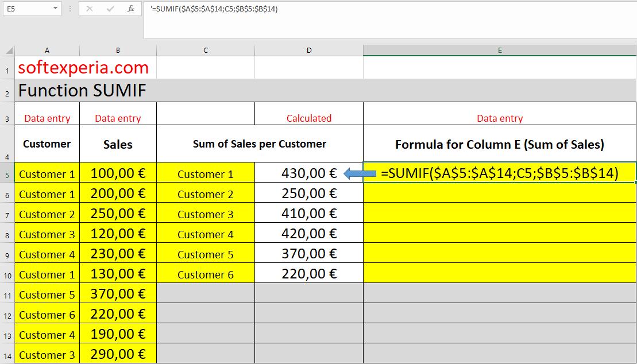
Task: Click 'Customer 5' in cell A11
Action: click(x=47, y=293)
